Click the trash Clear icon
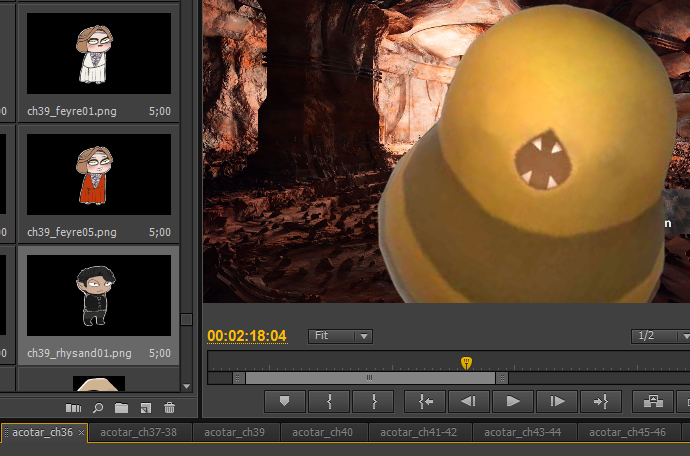This screenshot has height=456, width=690. tap(169, 408)
